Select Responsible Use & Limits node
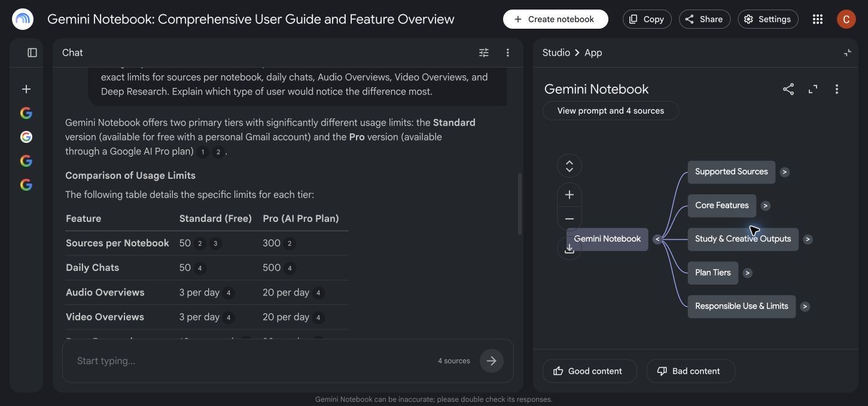The image size is (868, 406). pos(741,306)
